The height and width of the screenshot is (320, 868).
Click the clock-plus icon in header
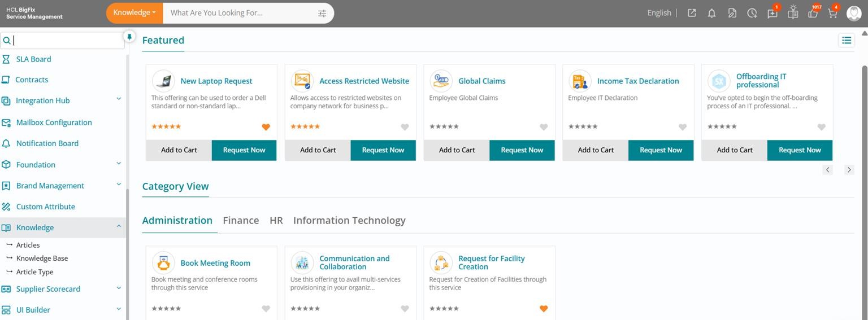coord(752,13)
